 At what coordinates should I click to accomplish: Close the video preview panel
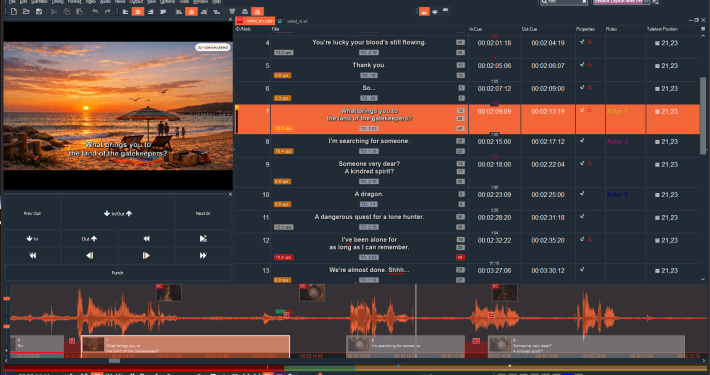coord(230,19)
